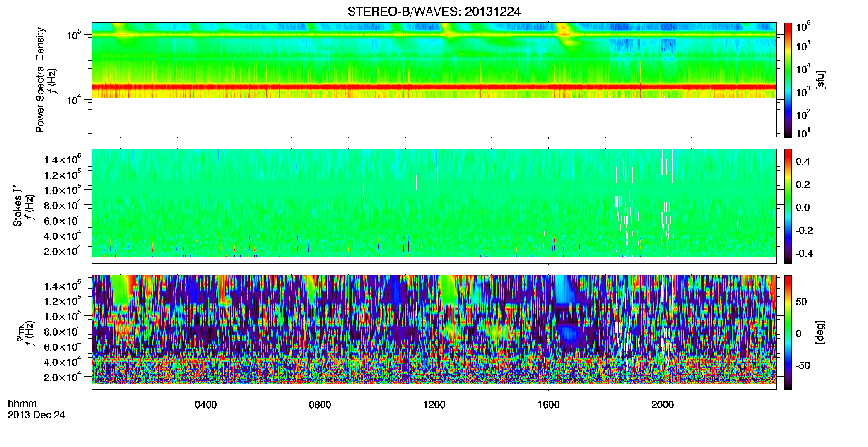Click the 0800 time tick label
Screen dimensions: 868x447
[x=320, y=405]
